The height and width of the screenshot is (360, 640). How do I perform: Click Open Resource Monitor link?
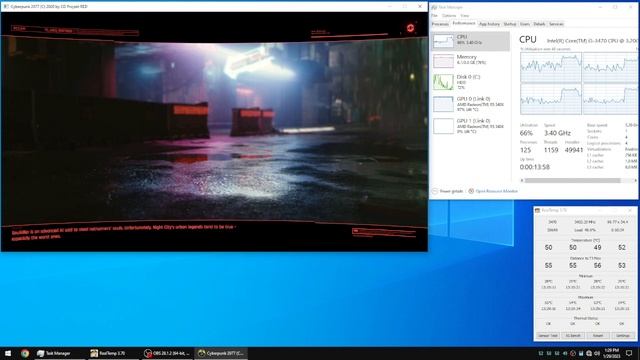point(496,191)
